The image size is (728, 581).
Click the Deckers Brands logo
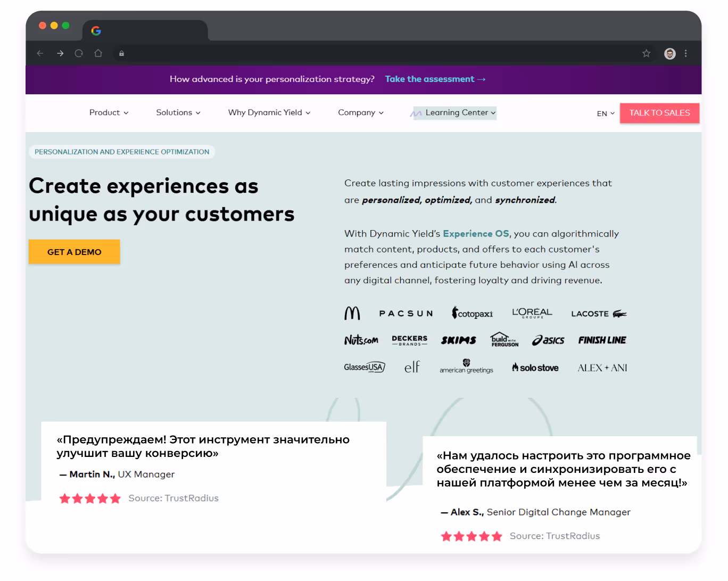(x=410, y=340)
